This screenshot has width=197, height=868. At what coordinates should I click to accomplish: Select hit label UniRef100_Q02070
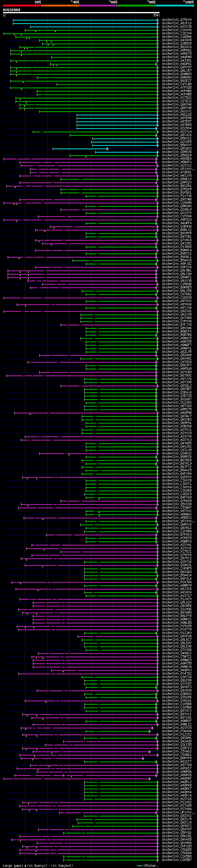(x=177, y=213)
